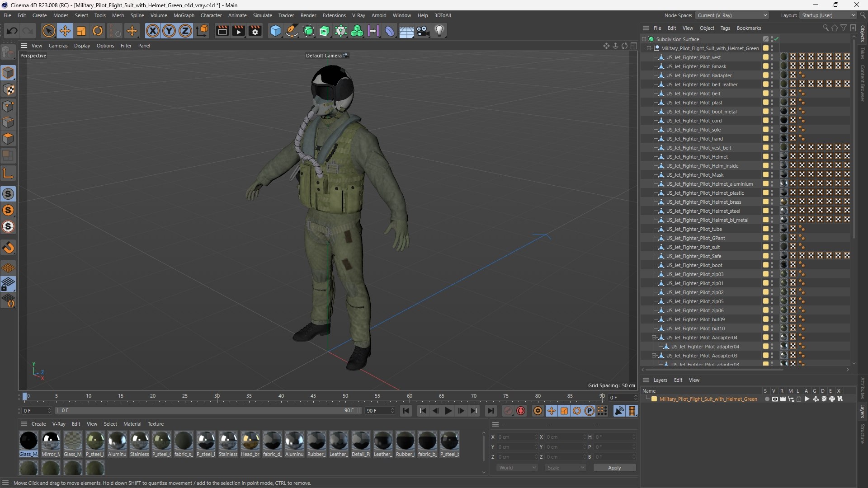
Task: Toggle layer solo dot
Action: [767, 399]
